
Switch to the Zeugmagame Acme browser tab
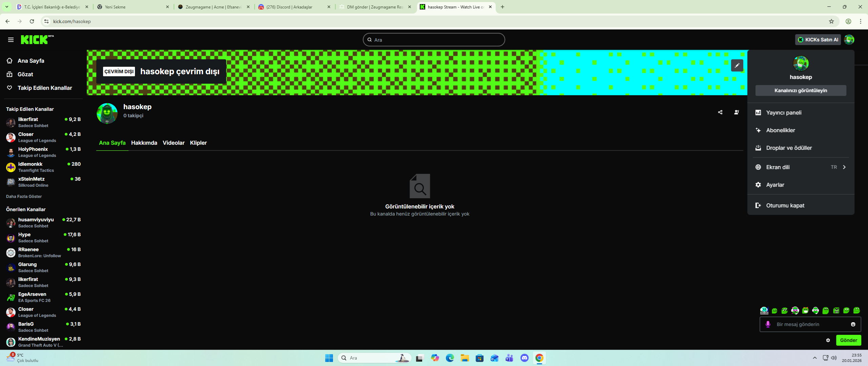point(214,7)
